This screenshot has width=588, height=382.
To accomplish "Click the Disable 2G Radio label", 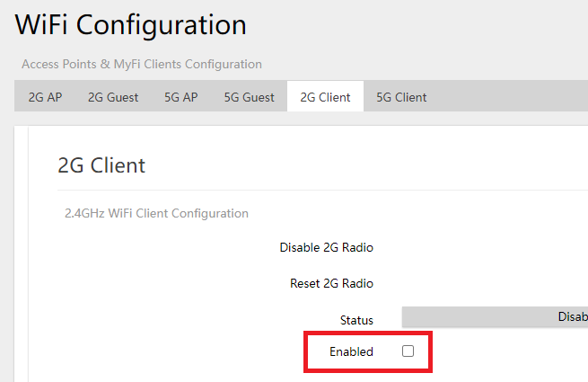I will click(x=326, y=247).
